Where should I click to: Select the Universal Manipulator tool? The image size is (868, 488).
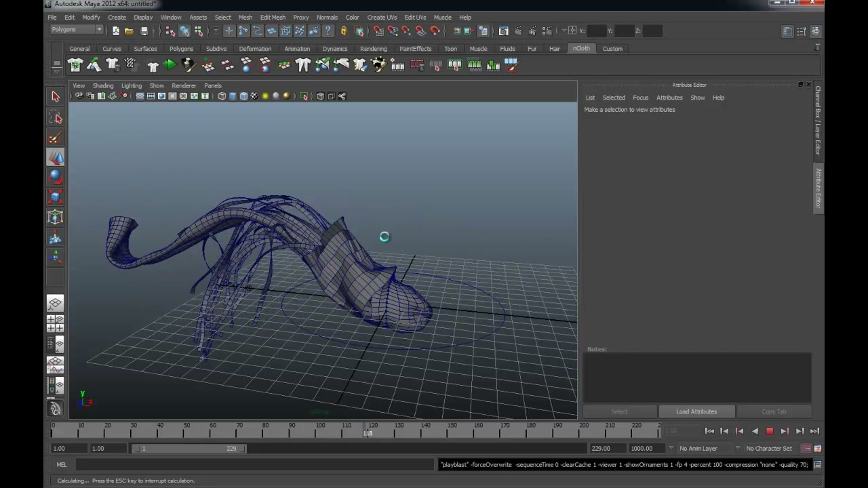click(x=56, y=218)
